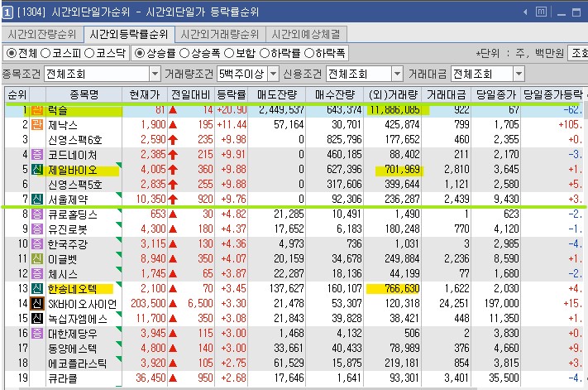Select the 전체 market radio button
This screenshot has width=588, height=390.
12,53
